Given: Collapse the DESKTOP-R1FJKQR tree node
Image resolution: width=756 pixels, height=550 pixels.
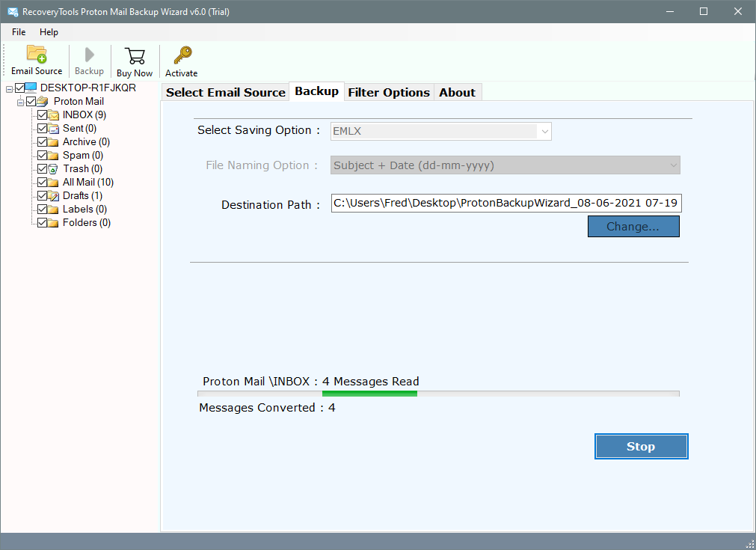Looking at the screenshot, I should point(9,89).
